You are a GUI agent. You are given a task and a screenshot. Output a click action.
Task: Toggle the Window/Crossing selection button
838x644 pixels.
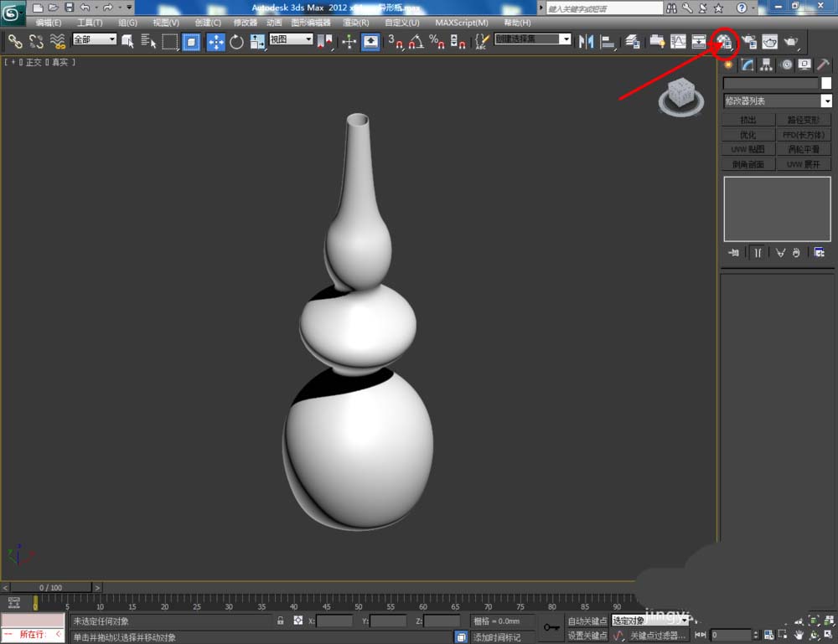[191, 42]
